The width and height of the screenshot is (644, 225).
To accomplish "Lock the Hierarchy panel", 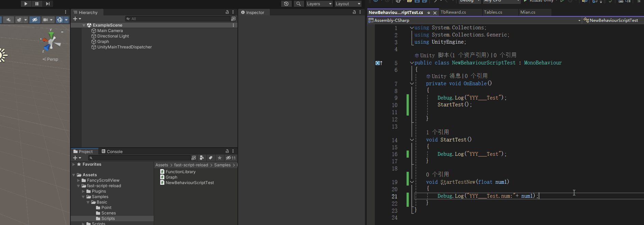I will point(227,12).
